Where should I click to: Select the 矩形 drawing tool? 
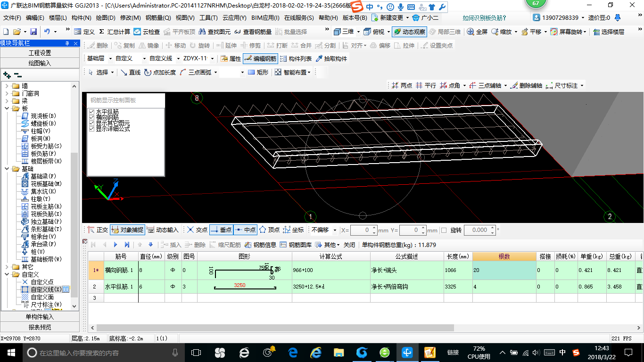pos(258,72)
